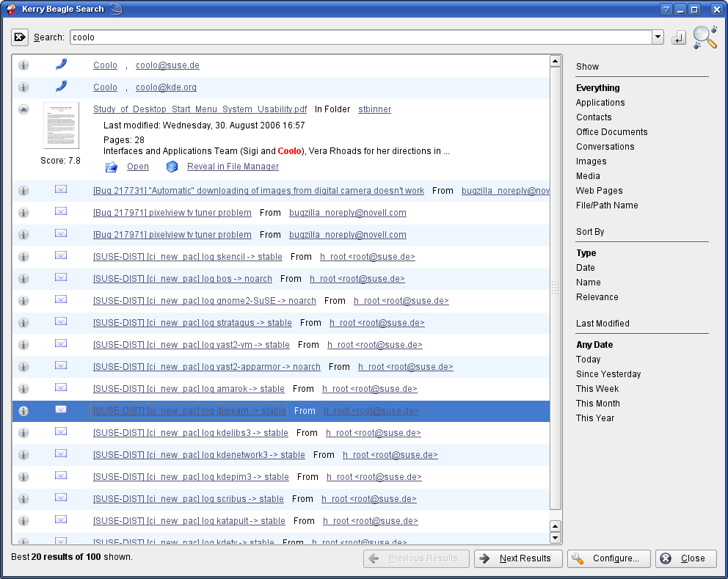The width and height of the screenshot is (728, 579).
Task: Click the Configure... button
Action: coord(608,558)
